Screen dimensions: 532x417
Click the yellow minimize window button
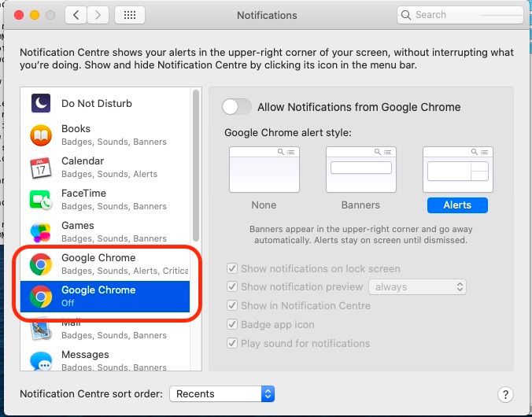(x=35, y=15)
